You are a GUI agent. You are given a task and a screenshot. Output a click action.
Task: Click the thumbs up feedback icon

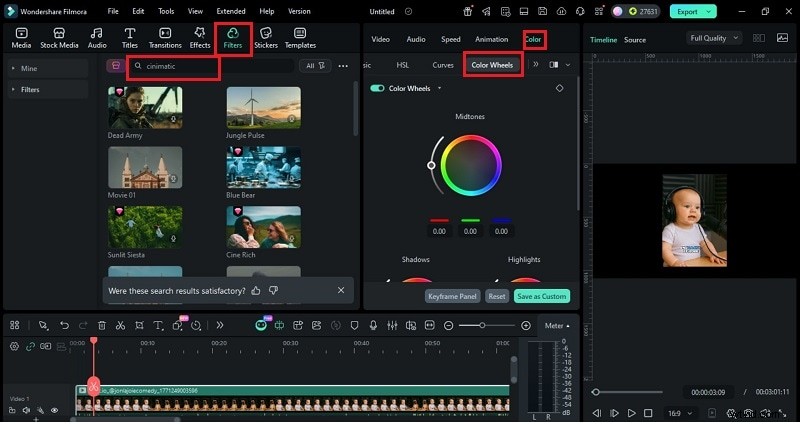click(256, 290)
